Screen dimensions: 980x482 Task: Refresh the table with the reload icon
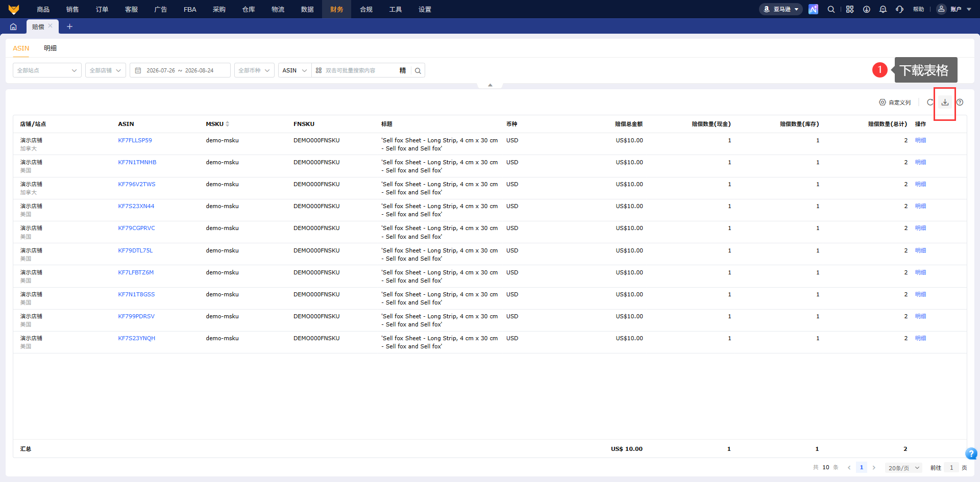pos(930,103)
